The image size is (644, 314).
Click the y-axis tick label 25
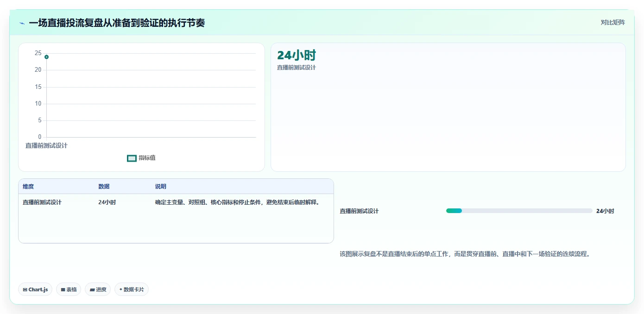click(38, 53)
